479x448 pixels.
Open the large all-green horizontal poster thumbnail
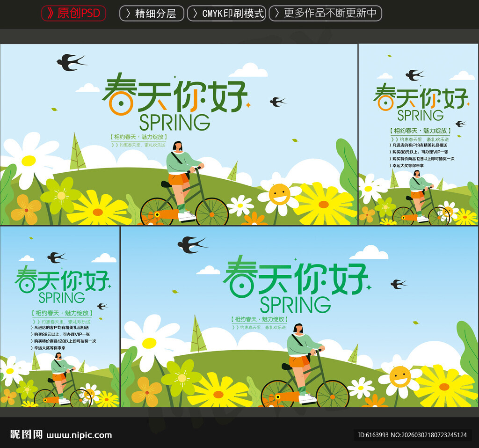(x=300, y=317)
